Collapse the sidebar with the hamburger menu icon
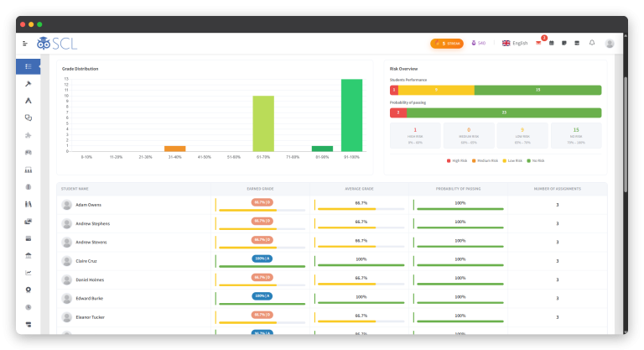Screen dimensions: 644x350 click(25, 43)
